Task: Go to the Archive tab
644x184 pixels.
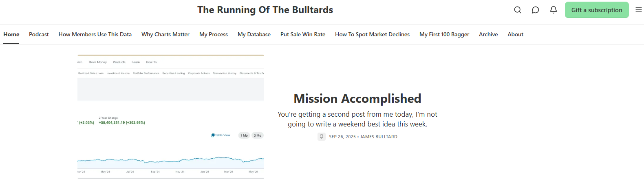Action: (488, 34)
